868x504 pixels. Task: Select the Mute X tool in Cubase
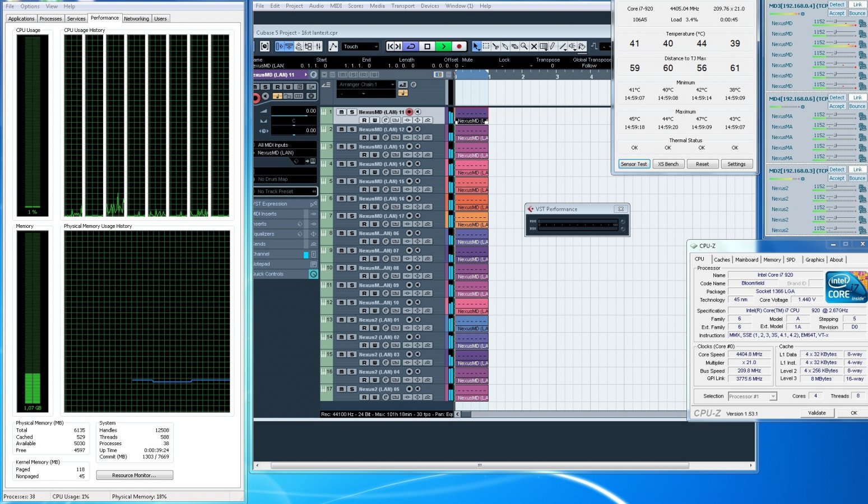click(x=533, y=46)
